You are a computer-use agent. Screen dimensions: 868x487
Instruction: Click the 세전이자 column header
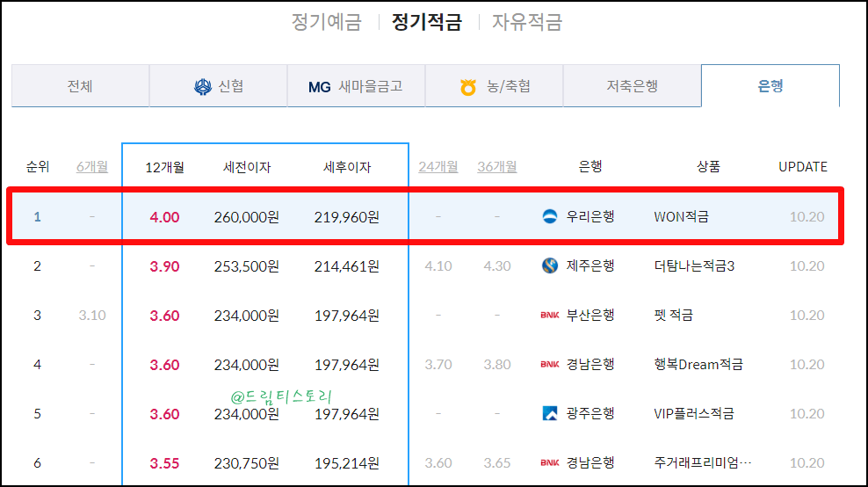click(x=246, y=167)
